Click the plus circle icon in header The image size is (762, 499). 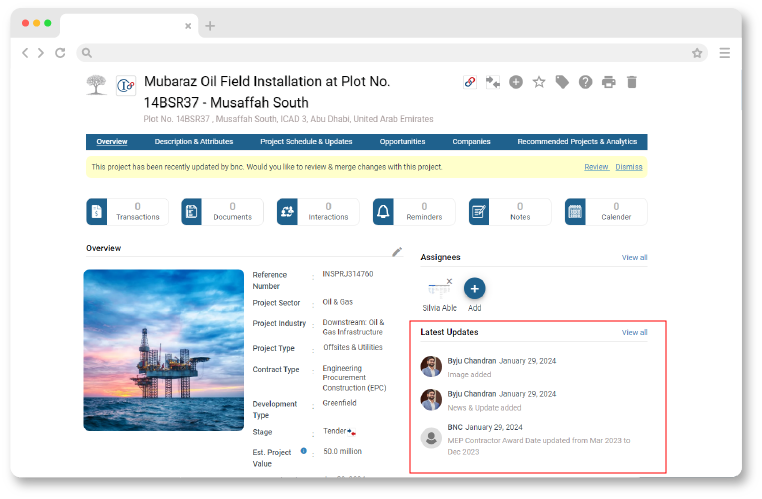[x=516, y=82]
